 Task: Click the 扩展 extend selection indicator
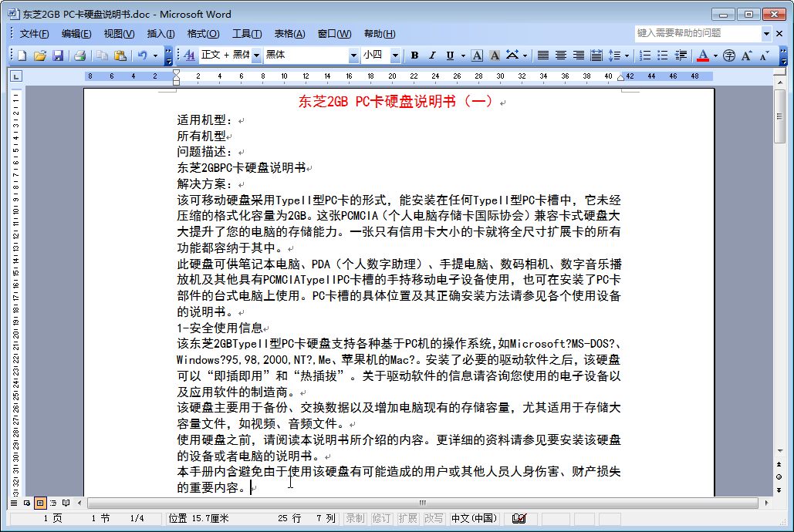click(407, 518)
